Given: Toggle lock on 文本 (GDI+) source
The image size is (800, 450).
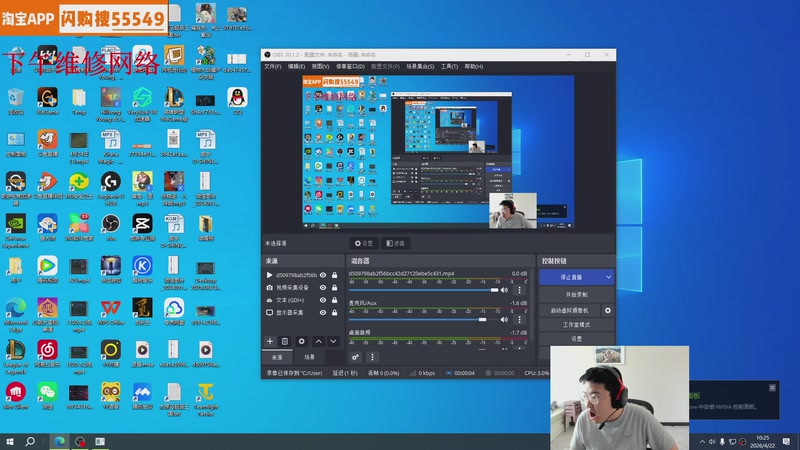Looking at the screenshot, I should coord(335,300).
